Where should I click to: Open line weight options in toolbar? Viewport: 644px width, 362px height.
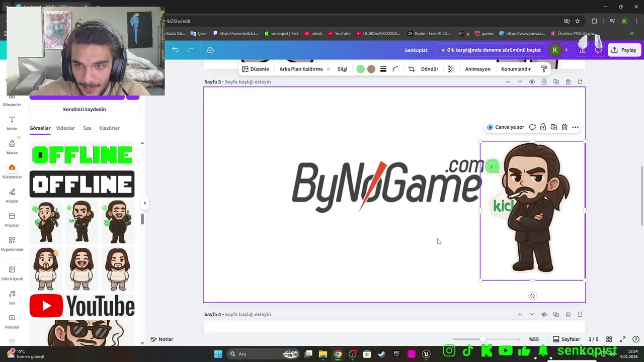(383, 69)
